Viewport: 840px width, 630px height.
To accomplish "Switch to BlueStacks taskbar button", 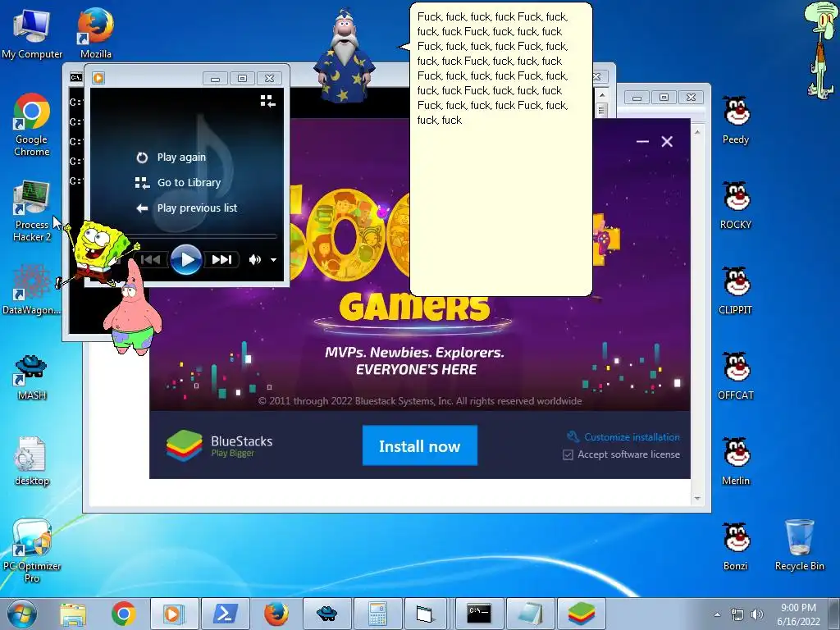I will [x=582, y=614].
